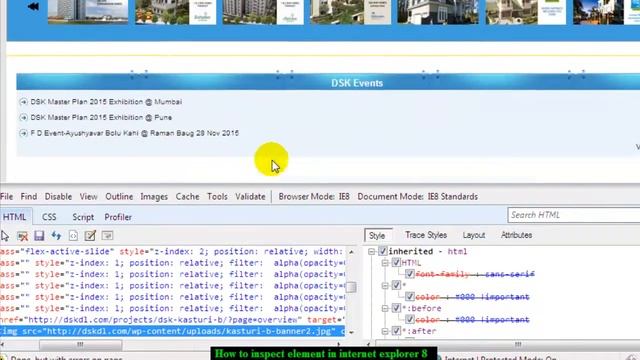Viewport: 640px width, 360px height.
Task: Collapse the *:before rule node
Action: click(x=385, y=308)
